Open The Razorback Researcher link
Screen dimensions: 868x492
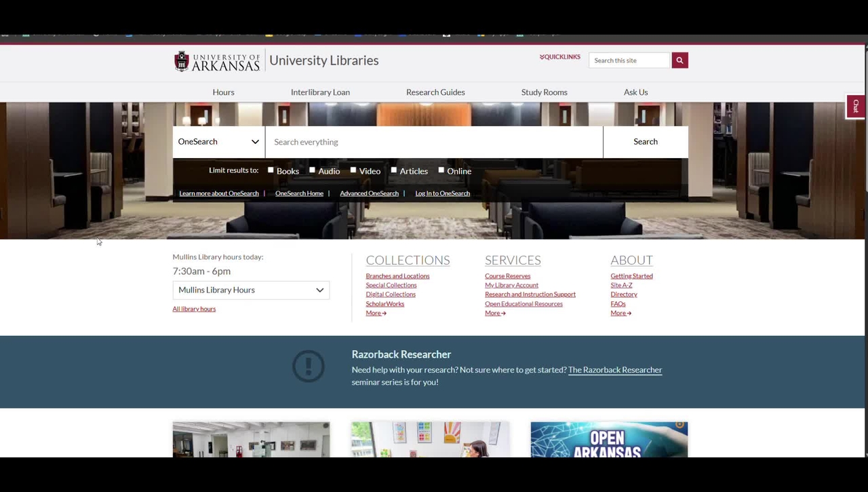[615, 370]
